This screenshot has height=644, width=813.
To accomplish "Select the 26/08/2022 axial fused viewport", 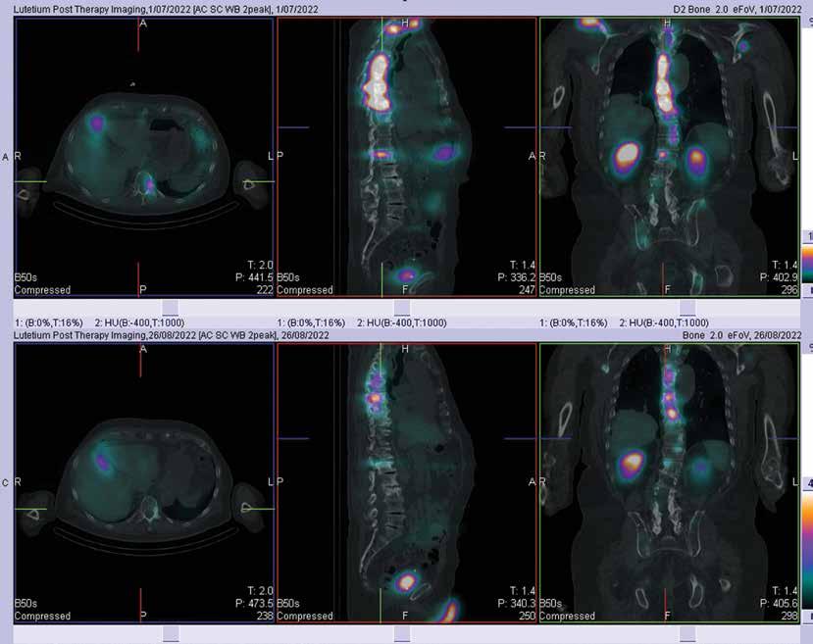I will pyautogui.click(x=143, y=483).
